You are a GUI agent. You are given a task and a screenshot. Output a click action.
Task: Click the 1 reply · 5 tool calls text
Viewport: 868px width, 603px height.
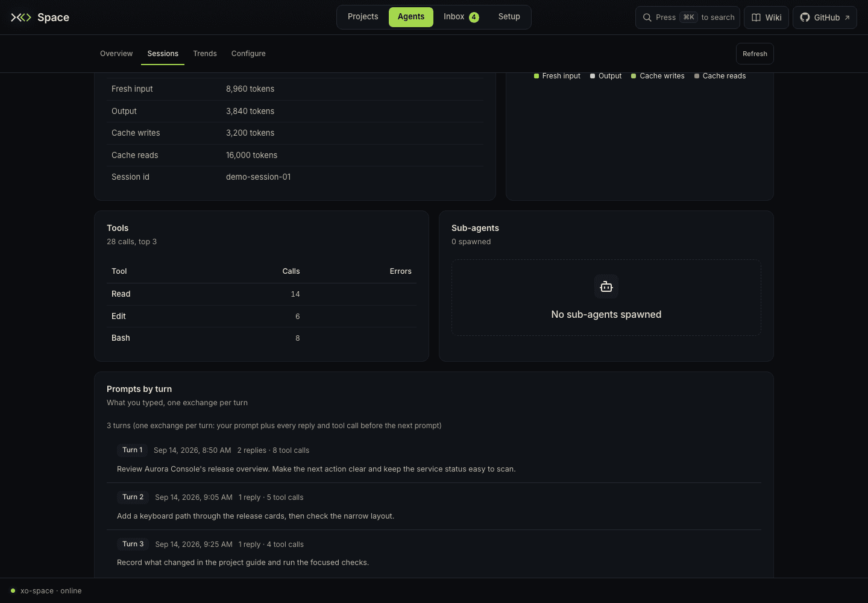[271, 497]
